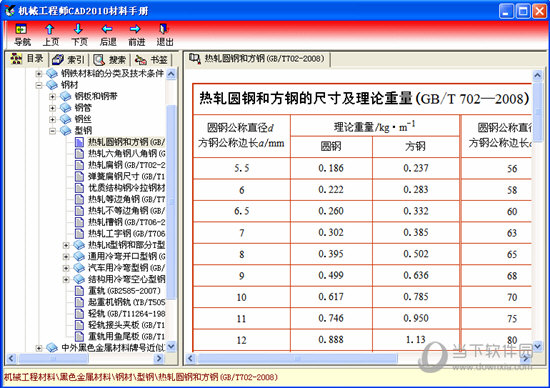Close the 机械工程师CAD2010材料手册 window
This screenshot has width=550, height=388.
539,11
